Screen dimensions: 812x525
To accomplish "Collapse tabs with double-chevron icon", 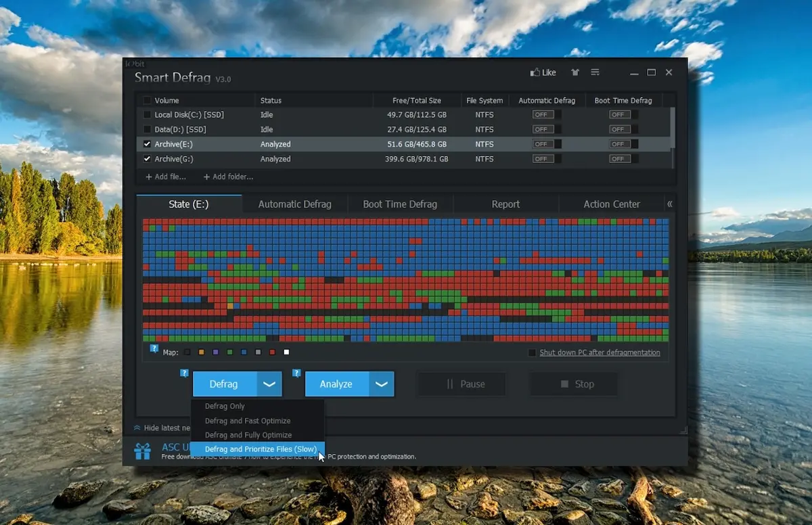I will [x=669, y=204].
